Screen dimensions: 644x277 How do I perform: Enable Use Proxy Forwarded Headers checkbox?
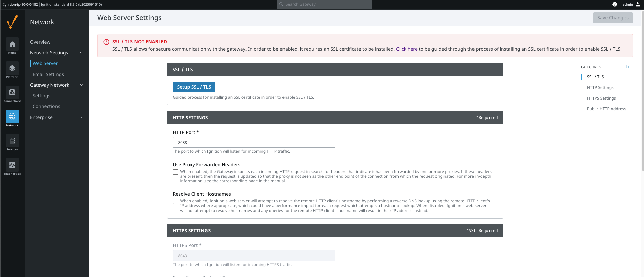click(176, 172)
